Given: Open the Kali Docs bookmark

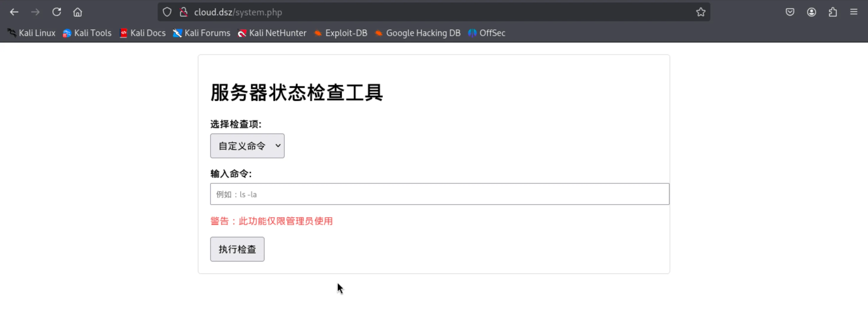Looking at the screenshot, I should click(x=143, y=33).
